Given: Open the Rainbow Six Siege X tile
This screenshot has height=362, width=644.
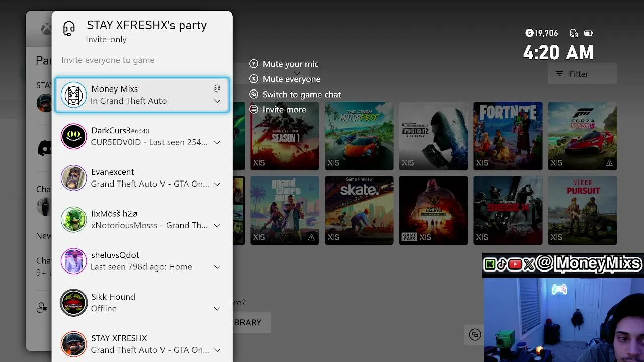Looking at the screenshot, I should point(508,210).
